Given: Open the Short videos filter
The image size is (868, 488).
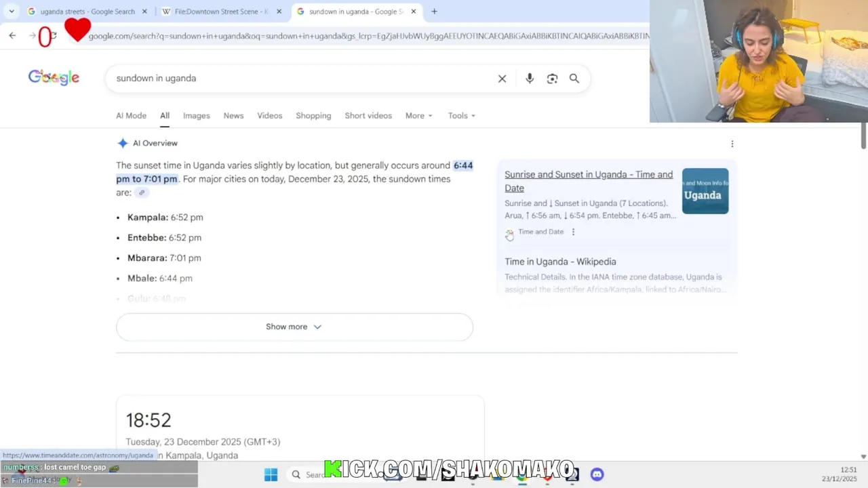Looking at the screenshot, I should [x=368, y=116].
